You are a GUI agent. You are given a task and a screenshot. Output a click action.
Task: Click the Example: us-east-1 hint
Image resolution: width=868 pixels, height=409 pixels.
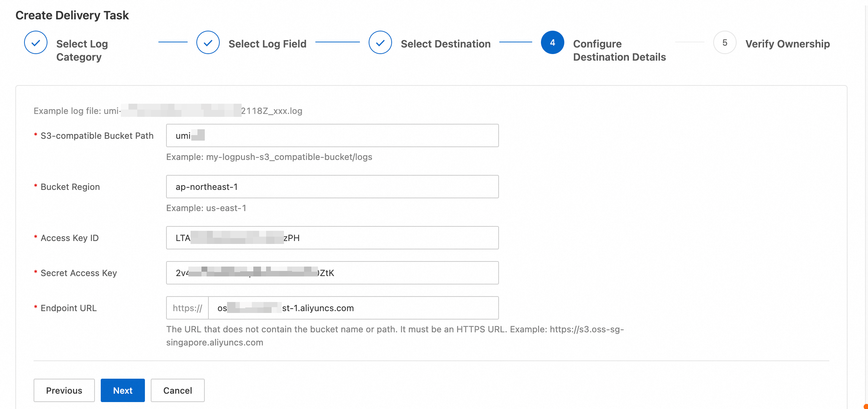click(x=206, y=208)
